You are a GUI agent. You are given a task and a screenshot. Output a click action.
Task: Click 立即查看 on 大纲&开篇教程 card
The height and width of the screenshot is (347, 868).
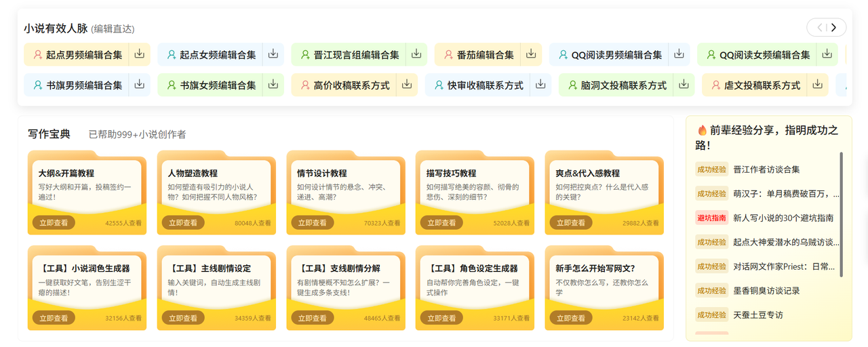pyautogui.click(x=54, y=222)
